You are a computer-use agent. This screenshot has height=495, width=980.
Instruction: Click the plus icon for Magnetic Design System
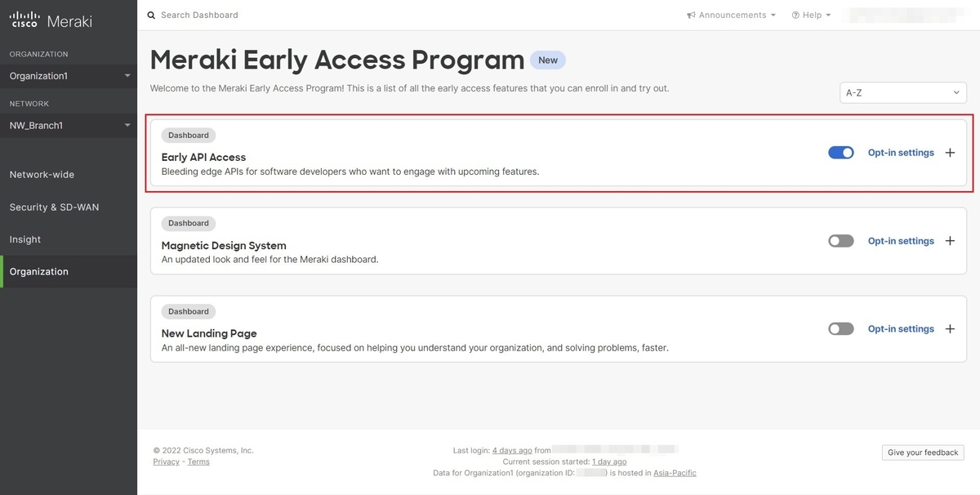point(950,240)
